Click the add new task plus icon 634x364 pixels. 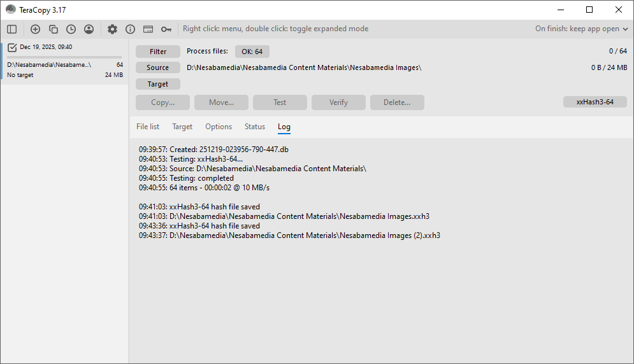coord(35,29)
